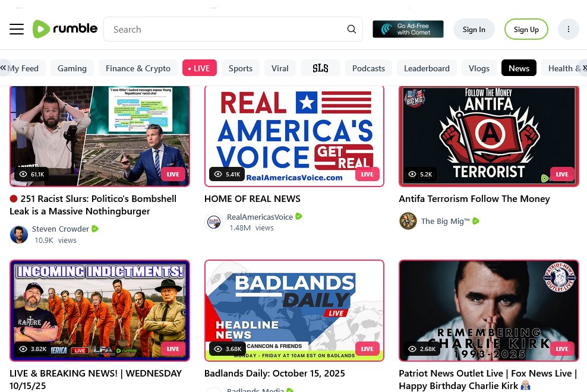Open the Real America's Voice video thumbnail
Image resolution: width=587 pixels, height=392 pixels.
tap(294, 136)
